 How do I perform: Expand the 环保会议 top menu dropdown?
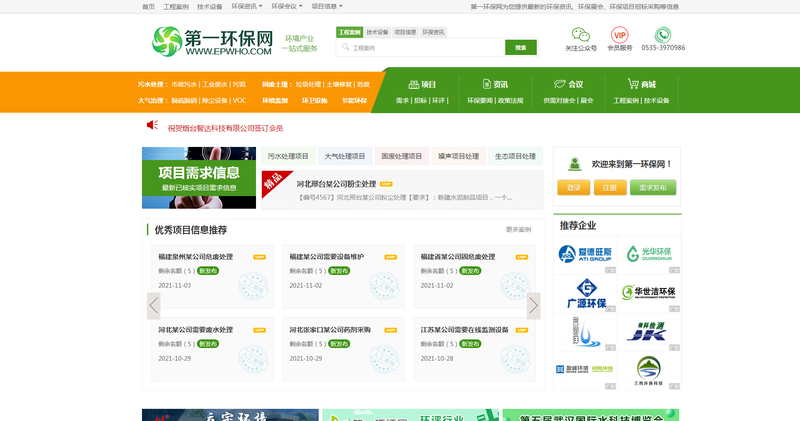pyautogui.click(x=287, y=6)
